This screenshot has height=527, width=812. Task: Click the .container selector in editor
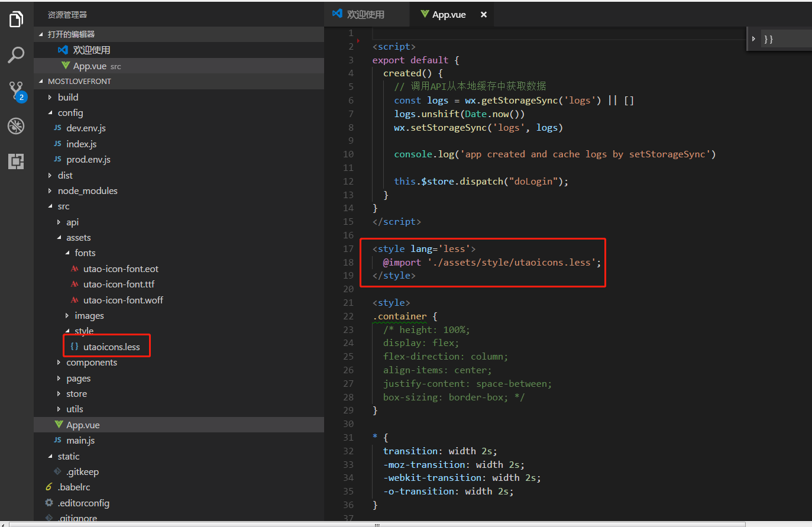click(x=400, y=316)
